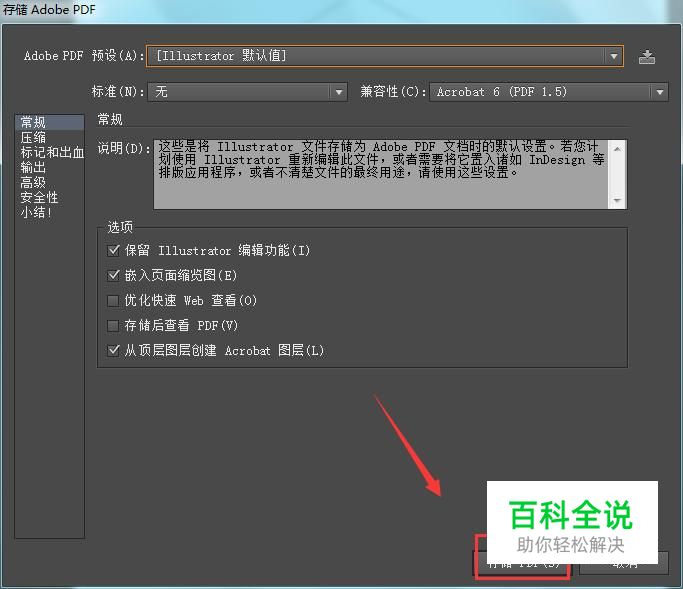Open the Adobe PDF preset dropdown
The image size is (683, 589).
tap(385, 56)
